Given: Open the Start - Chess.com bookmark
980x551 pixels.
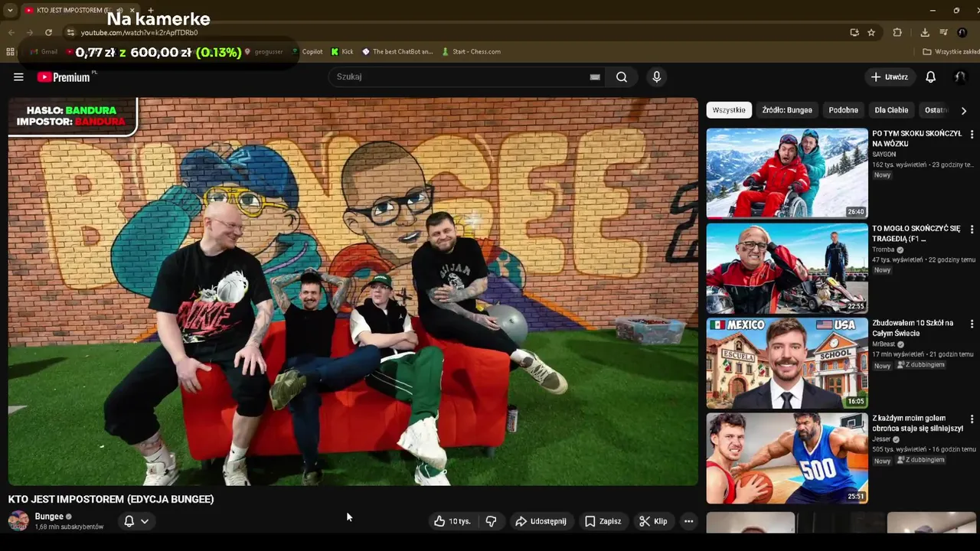Looking at the screenshot, I should click(x=471, y=51).
